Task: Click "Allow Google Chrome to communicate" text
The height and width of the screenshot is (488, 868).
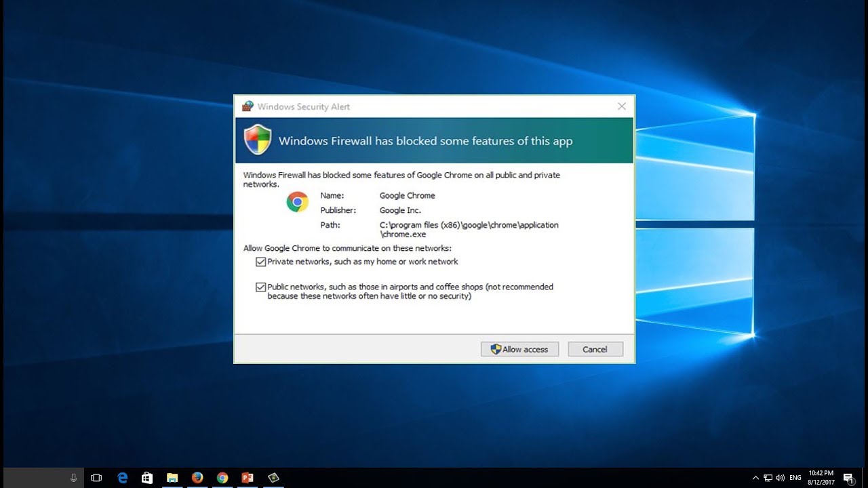Action: coord(347,248)
